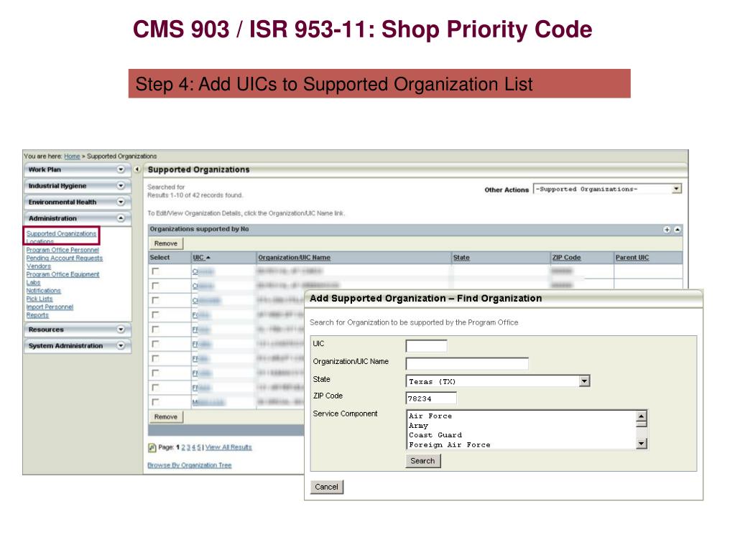Screen dimensions: 735x560
Task: Collapse the Administration menu section
Action: tap(121, 218)
